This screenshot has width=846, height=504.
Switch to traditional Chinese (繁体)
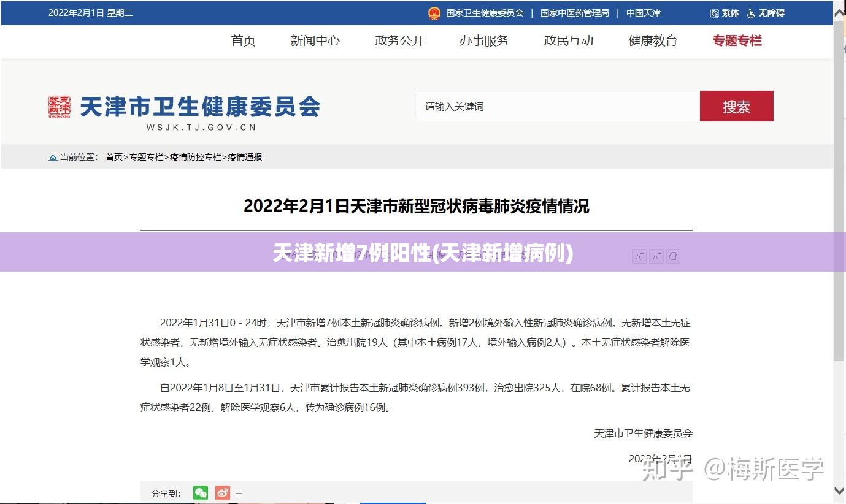coord(725,13)
